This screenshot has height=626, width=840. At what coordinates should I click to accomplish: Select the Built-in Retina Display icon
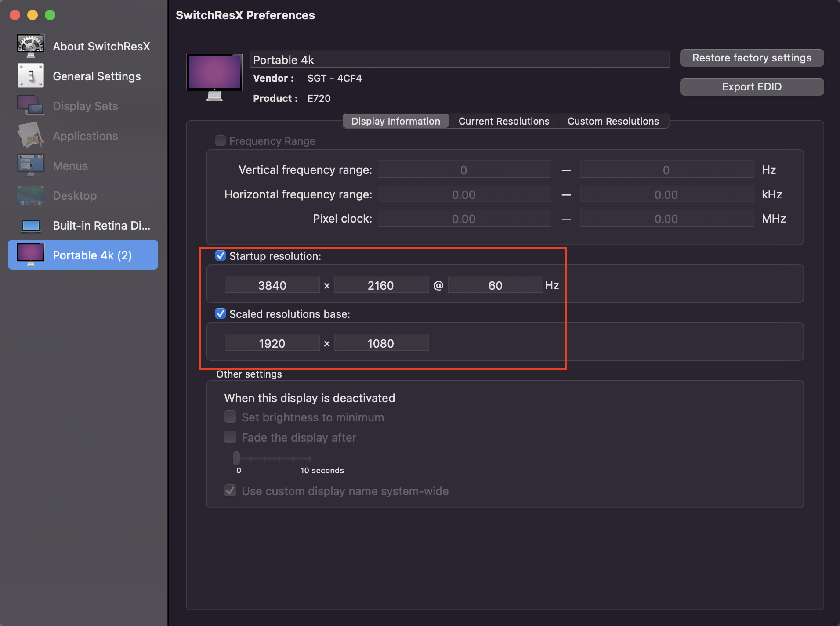[x=30, y=226]
